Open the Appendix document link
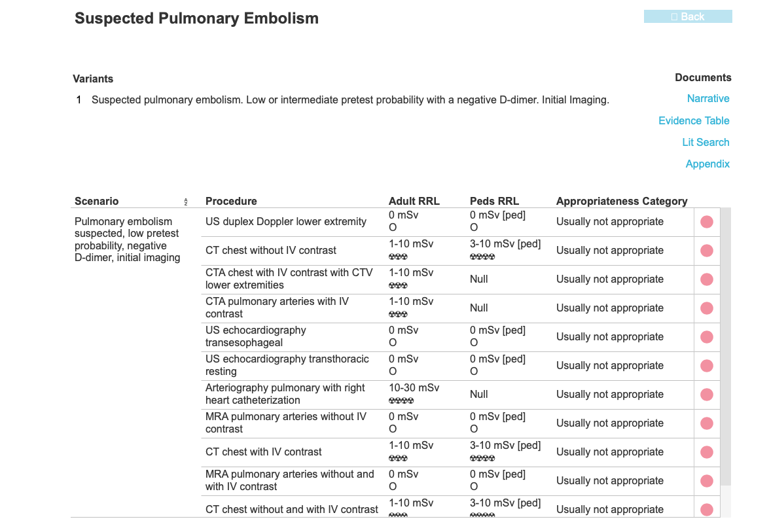Viewport: 769px width, 532px height. pos(707,164)
